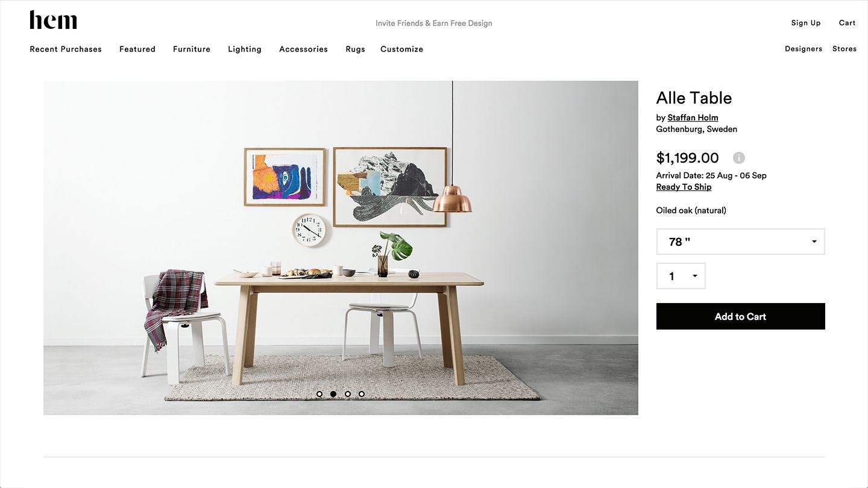Click the price info icon

(739, 158)
